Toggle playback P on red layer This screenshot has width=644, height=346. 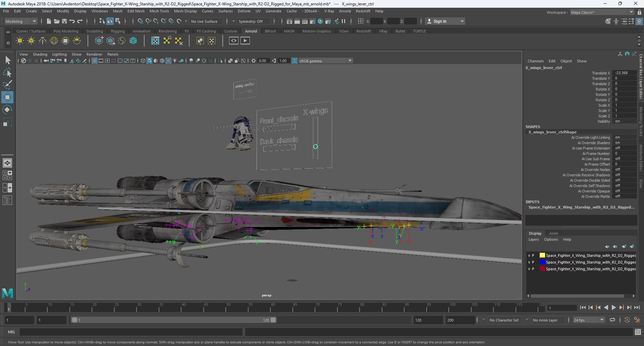533,269
